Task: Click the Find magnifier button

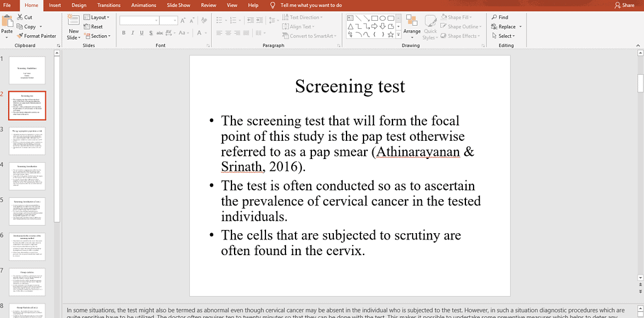Action: (x=500, y=17)
